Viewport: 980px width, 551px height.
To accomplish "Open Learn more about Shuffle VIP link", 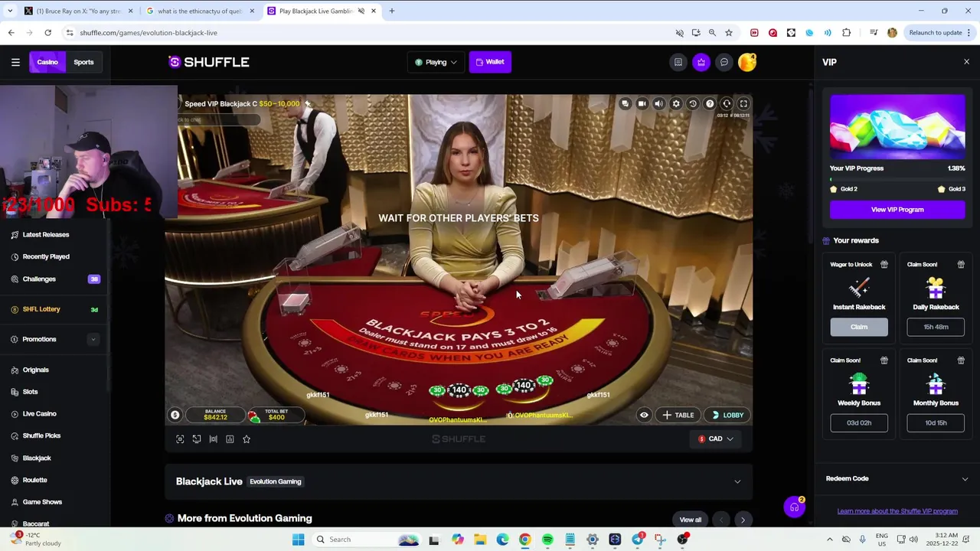I will tap(897, 511).
